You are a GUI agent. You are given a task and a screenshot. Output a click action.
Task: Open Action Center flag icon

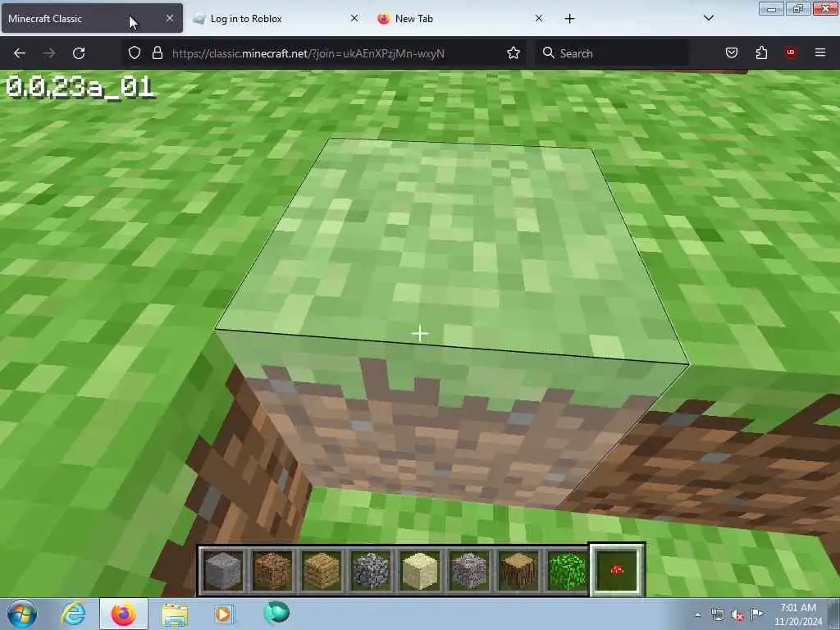pyautogui.click(x=757, y=614)
